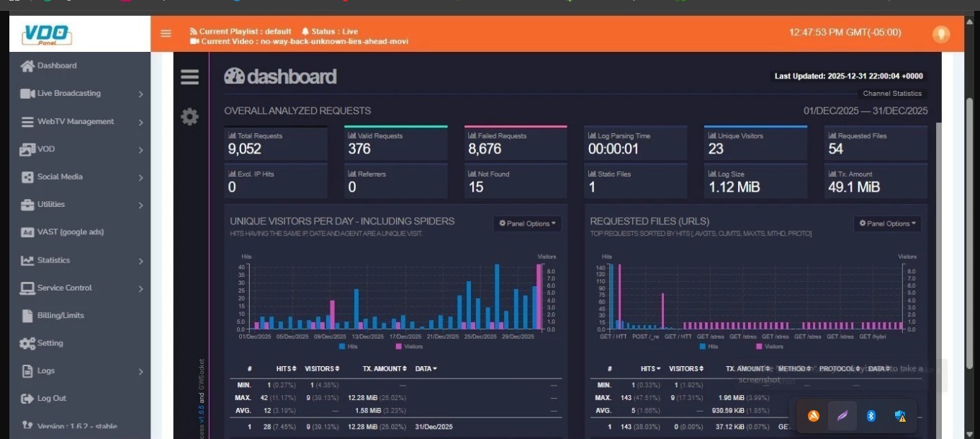This screenshot has width=980, height=439.
Task: Click the feather app icon in the tray
Action: [x=842, y=416]
